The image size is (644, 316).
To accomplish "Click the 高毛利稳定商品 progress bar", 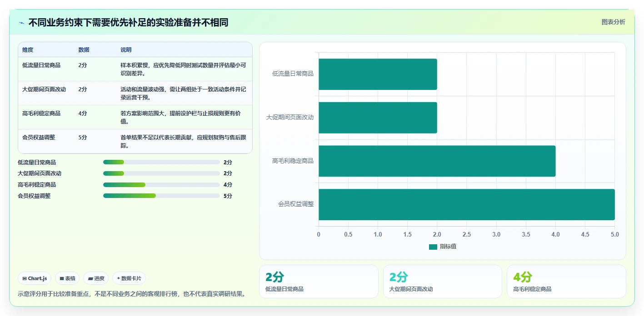I will pyautogui.click(x=161, y=185).
